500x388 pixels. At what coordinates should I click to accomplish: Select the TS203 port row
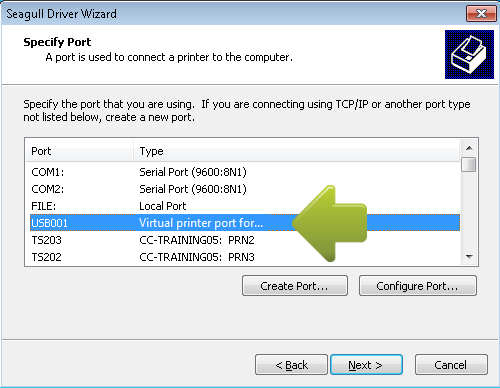point(245,240)
